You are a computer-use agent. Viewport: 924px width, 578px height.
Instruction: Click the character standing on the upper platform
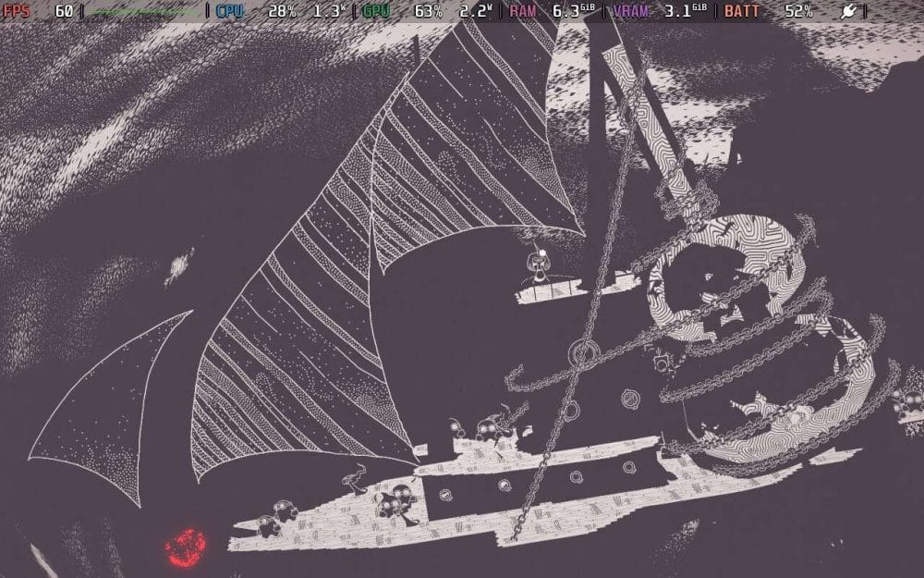point(539,268)
